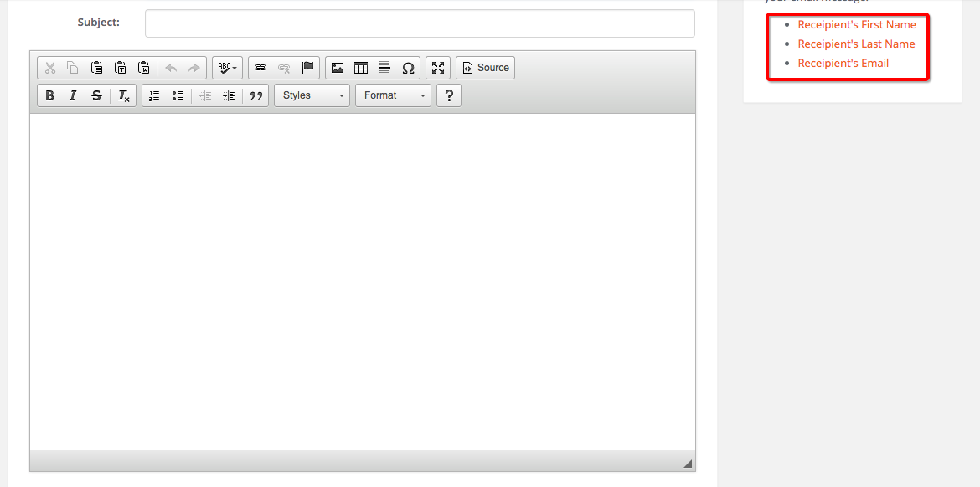The height and width of the screenshot is (487, 980).
Task: Open the spell check ABC dropdown
Action: coord(228,68)
